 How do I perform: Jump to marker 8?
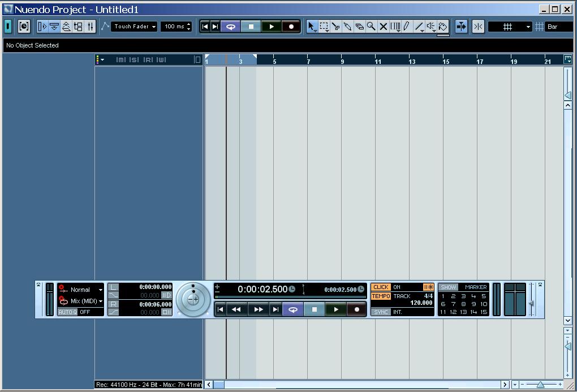tap(463, 304)
